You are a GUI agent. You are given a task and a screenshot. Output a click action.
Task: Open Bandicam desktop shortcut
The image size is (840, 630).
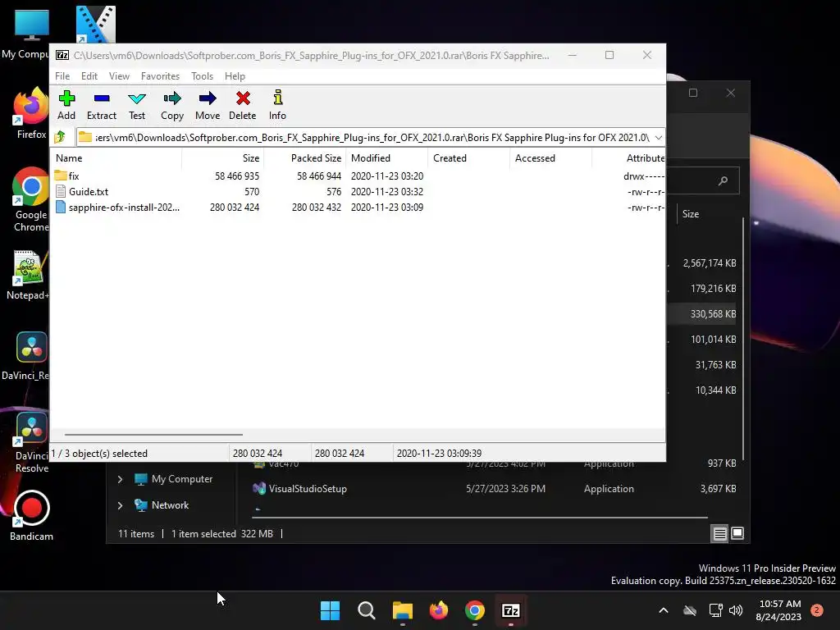click(x=31, y=516)
